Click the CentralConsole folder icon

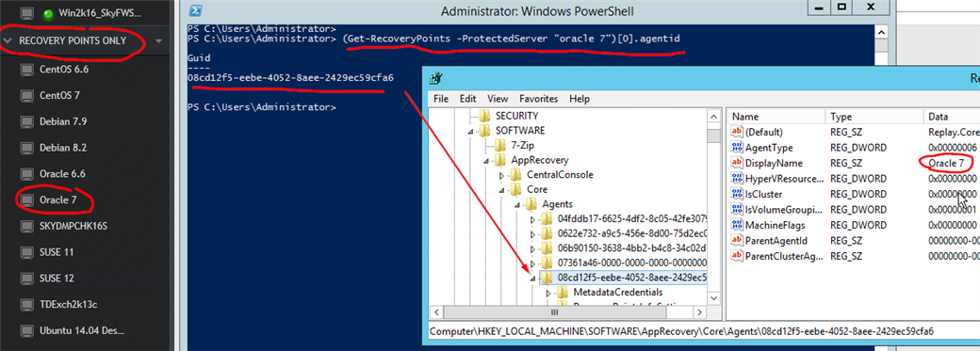[516, 175]
